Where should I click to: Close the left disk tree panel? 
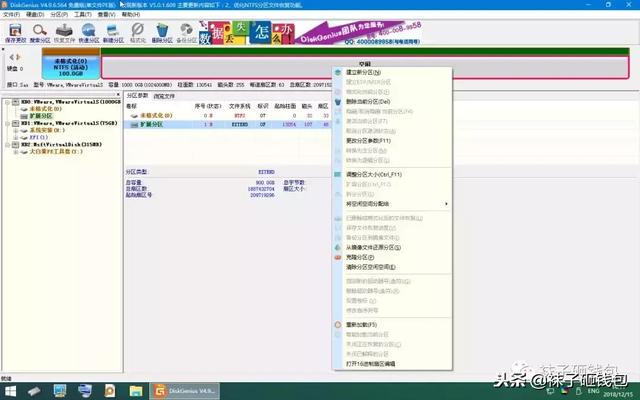coord(118,96)
